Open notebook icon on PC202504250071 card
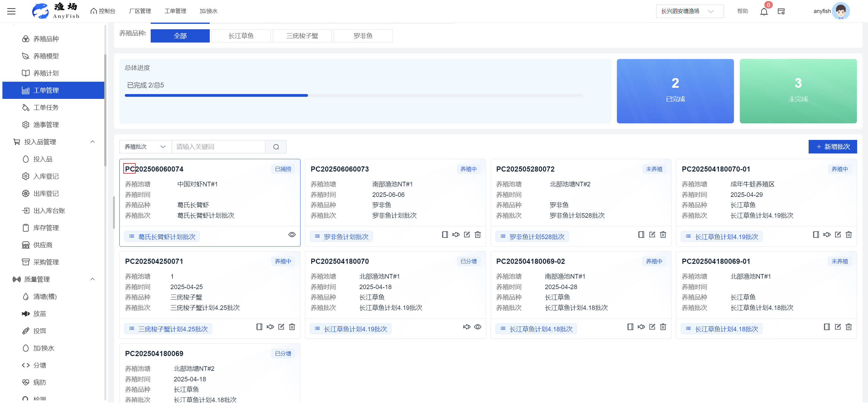 click(x=259, y=327)
